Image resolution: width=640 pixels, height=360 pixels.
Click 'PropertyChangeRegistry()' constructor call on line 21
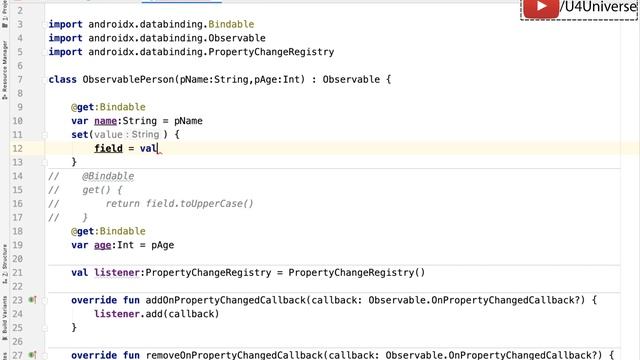tap(357, 273)
